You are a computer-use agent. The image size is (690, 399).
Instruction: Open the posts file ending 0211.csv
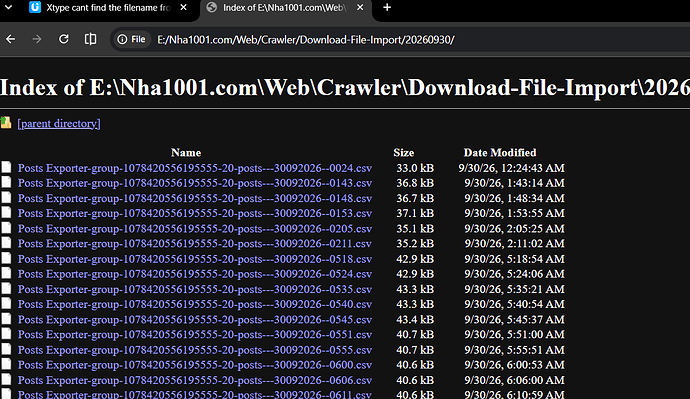(195, 244)
